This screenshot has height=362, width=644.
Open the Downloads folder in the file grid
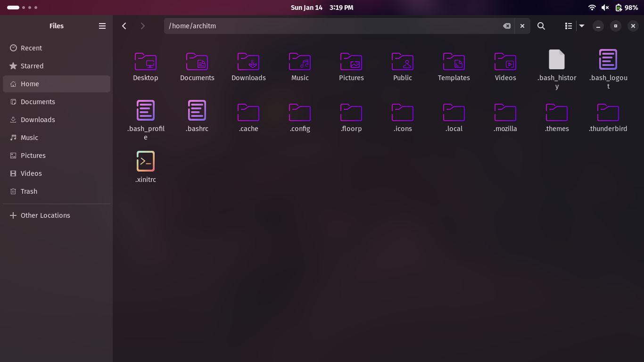pyautogui.click(x=248, y=61)
